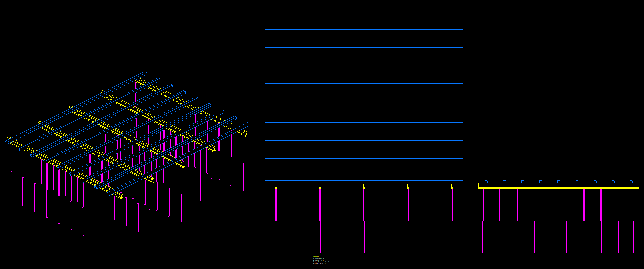Viewport: 644px width, 269px height.
Task: Select long blue beam atop front elevation
Action: pos(364,182)
